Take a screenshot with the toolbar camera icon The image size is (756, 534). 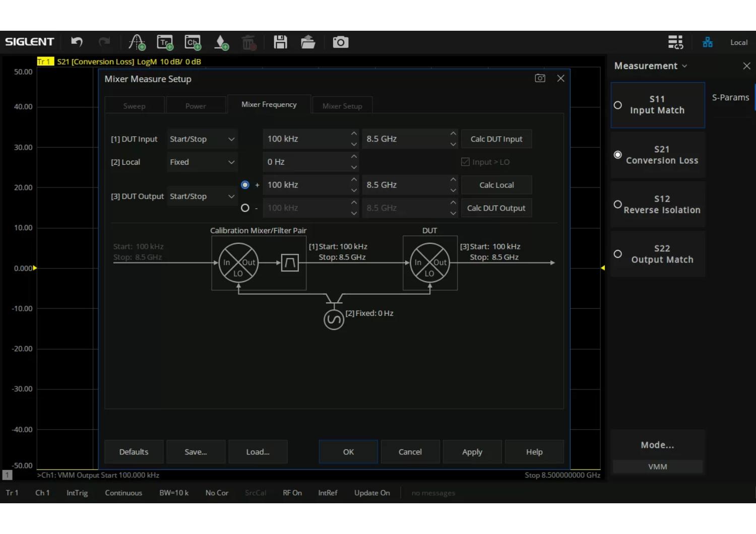(340, 42)
